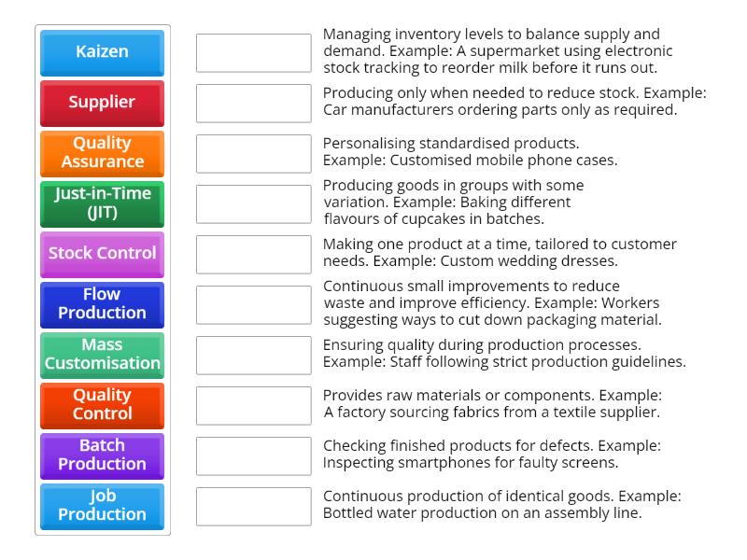Click answer box for producing goods in groups
The image size is (747, 560).
pyautogui.click(x=253, y=204)
